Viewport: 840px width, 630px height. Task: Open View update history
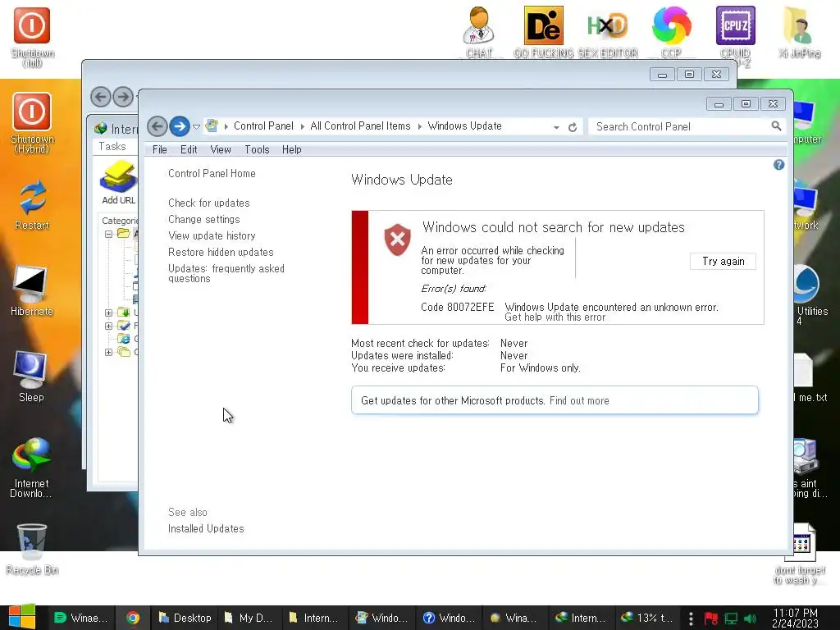pyautogui.click(x=212, y=235)
